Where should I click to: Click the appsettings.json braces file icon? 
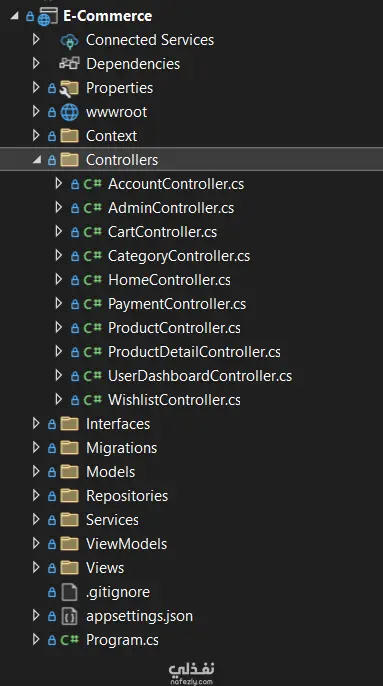click(x=69, y=616)
